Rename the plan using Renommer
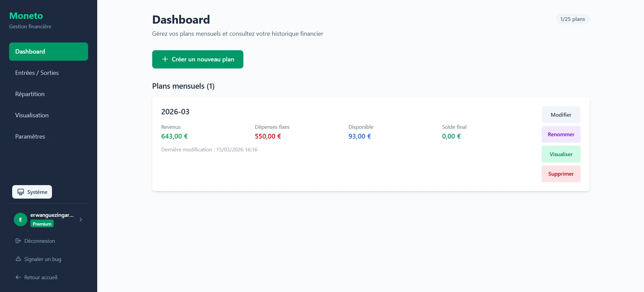Viewport: 644px width, 292px height. click(x=561, y=135)
